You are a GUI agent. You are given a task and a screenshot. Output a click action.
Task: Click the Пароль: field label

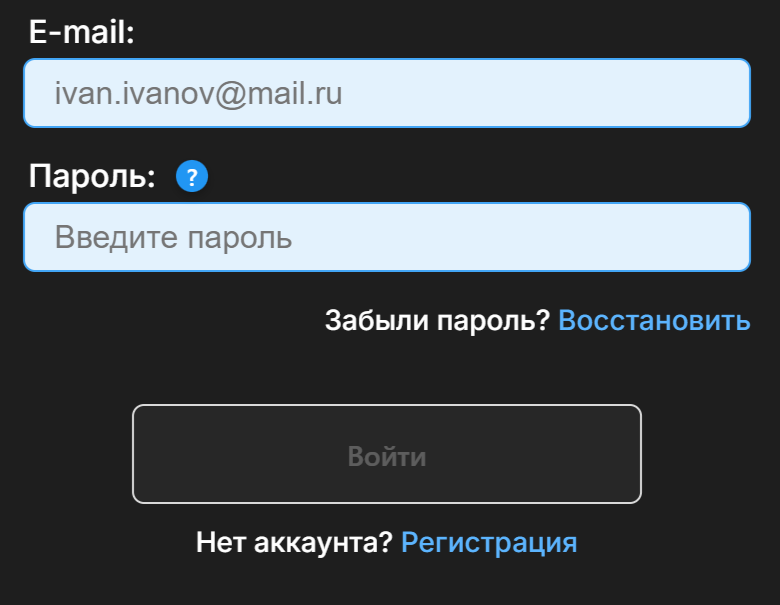[92, 177]
